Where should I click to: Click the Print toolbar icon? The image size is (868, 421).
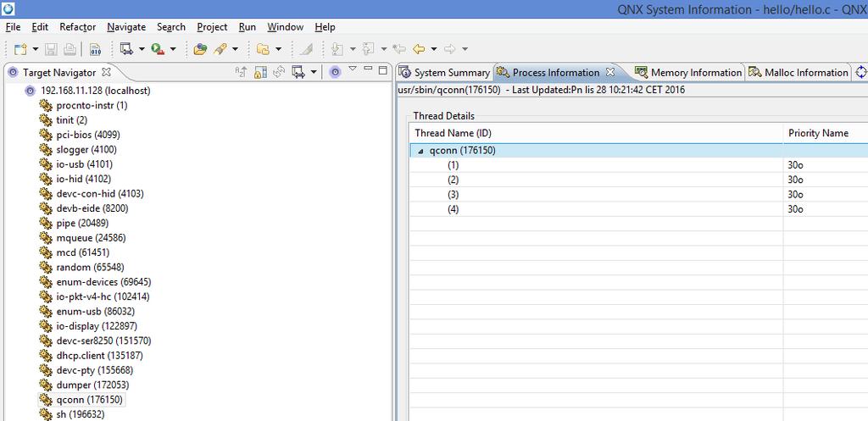pyautogui.click(x=70, y=49)
